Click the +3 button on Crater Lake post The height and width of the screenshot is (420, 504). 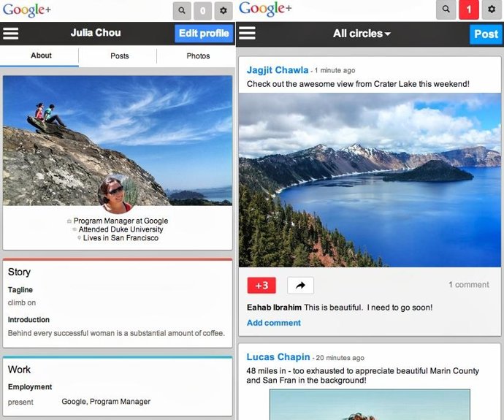click(x=261, y=286)
